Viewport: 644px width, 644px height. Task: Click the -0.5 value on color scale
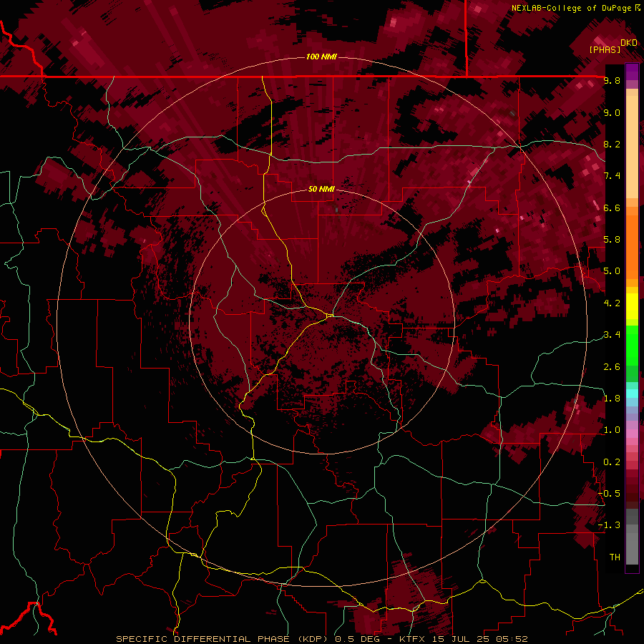(x=610, y=494)
